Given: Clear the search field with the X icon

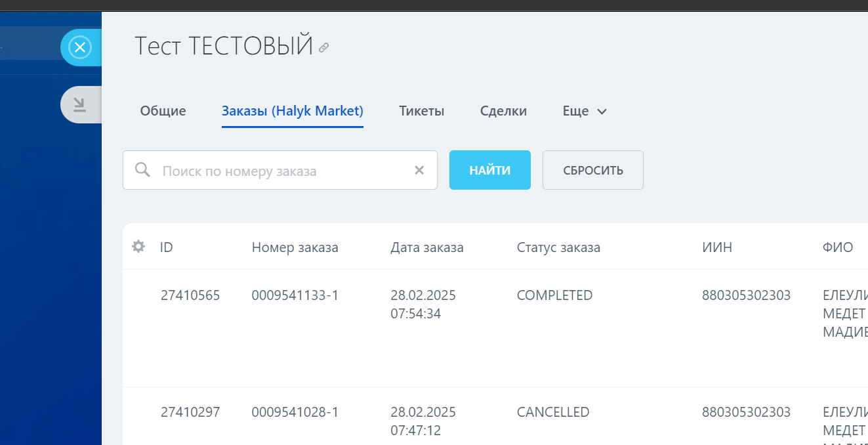Looking at the screenshot, I should [x=419, y=169].
